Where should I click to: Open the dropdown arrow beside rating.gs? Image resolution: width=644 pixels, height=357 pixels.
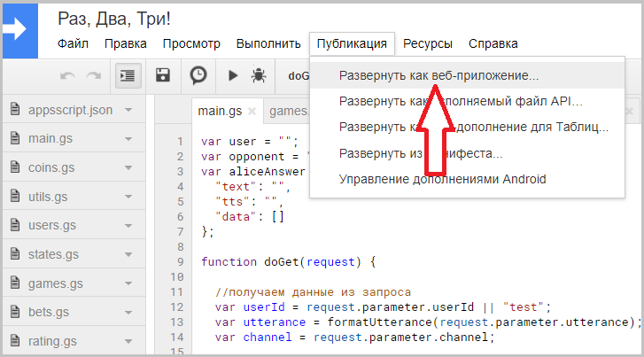pyautogui.click(x=128, y=341)
